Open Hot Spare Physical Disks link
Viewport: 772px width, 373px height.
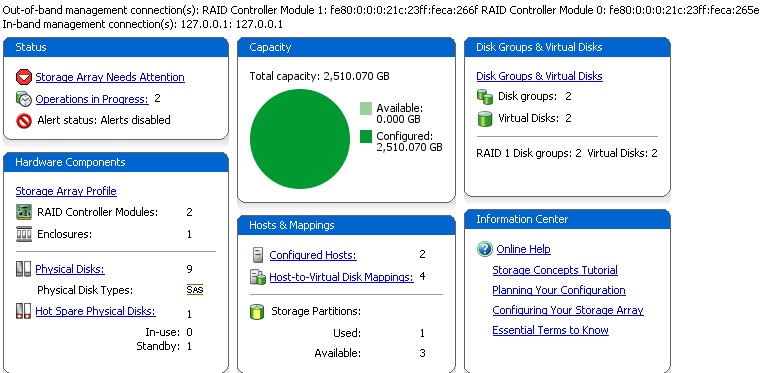(x=96, y=311)
